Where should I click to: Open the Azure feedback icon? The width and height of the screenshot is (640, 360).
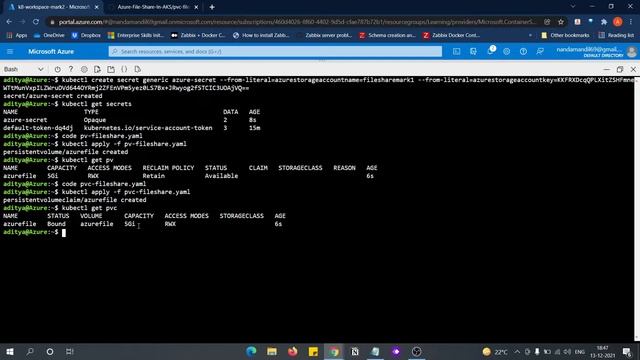(x=540, y=51)
